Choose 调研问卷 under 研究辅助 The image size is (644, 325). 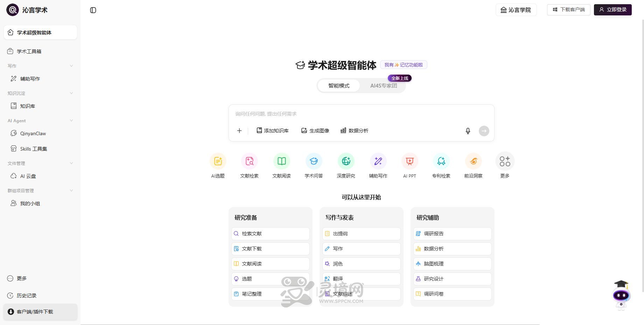pyautogui.click(x=452, y=294)
